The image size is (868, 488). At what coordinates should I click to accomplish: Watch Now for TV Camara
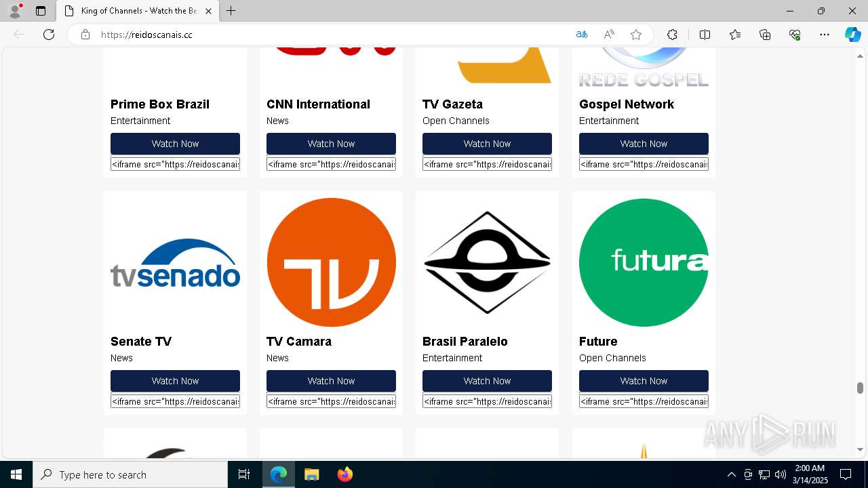tap(331, 381)
